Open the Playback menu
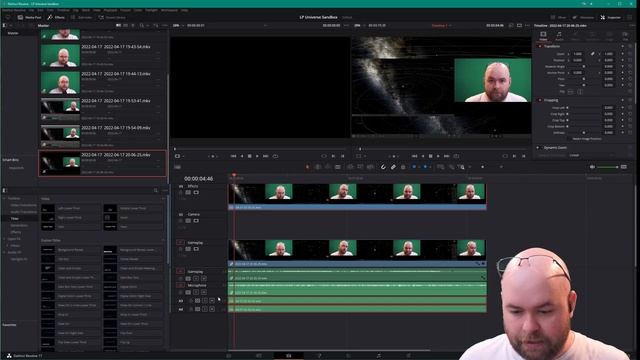 (x=110, y=10)
